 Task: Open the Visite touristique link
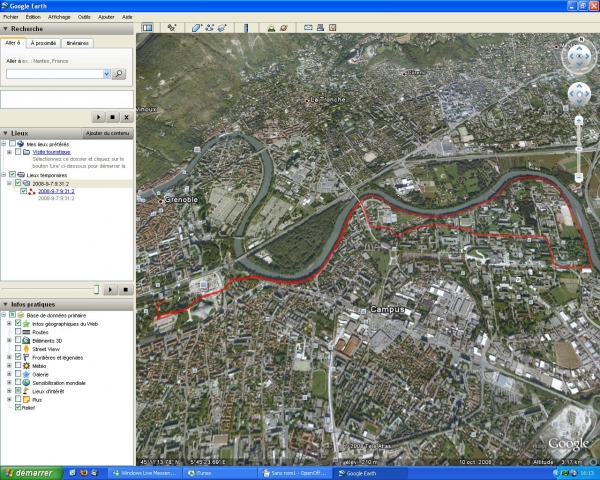pyautogui.click(x=51, y=152)
